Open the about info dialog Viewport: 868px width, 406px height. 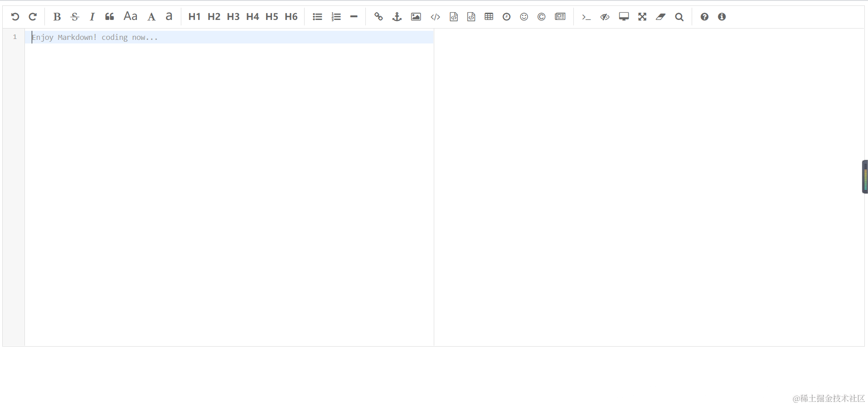[x=722, y=17]
